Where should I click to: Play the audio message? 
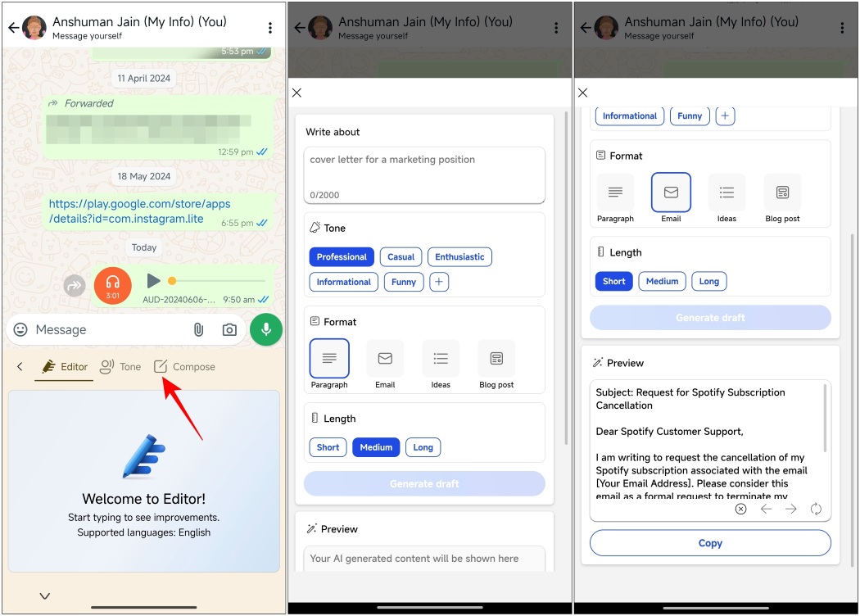[x=153, y=281]
